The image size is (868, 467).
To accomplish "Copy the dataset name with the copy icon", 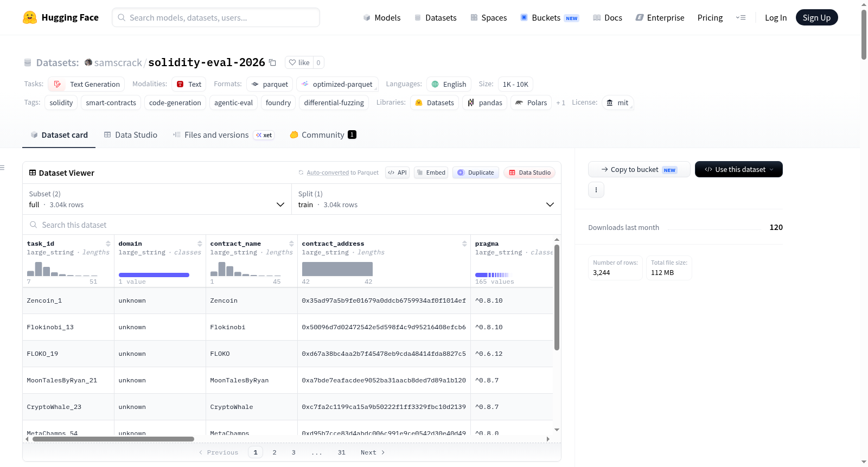I will [273, 62].
